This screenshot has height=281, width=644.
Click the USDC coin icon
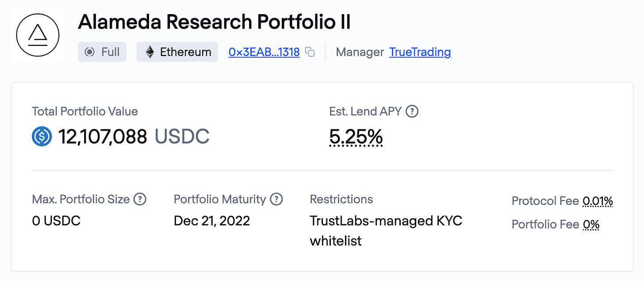click(x=42, y=137)
